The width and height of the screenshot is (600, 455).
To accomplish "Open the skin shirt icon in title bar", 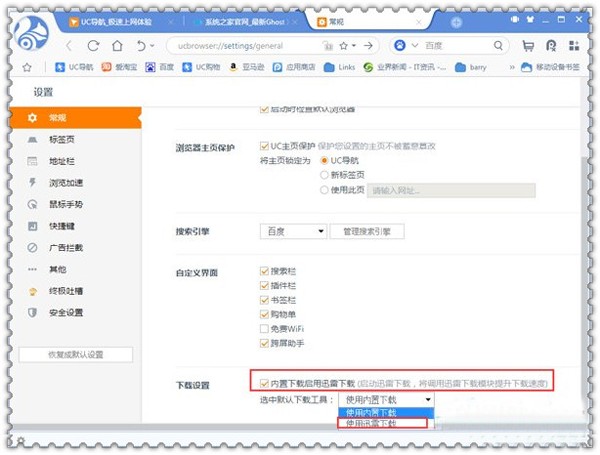I will click(x=530, y=19).
